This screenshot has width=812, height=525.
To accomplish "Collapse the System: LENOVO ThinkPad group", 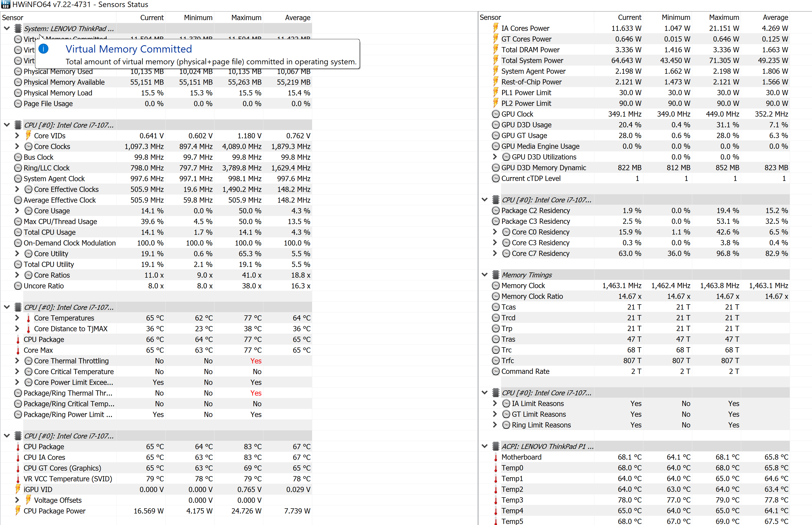I will (x=7, y=29).
